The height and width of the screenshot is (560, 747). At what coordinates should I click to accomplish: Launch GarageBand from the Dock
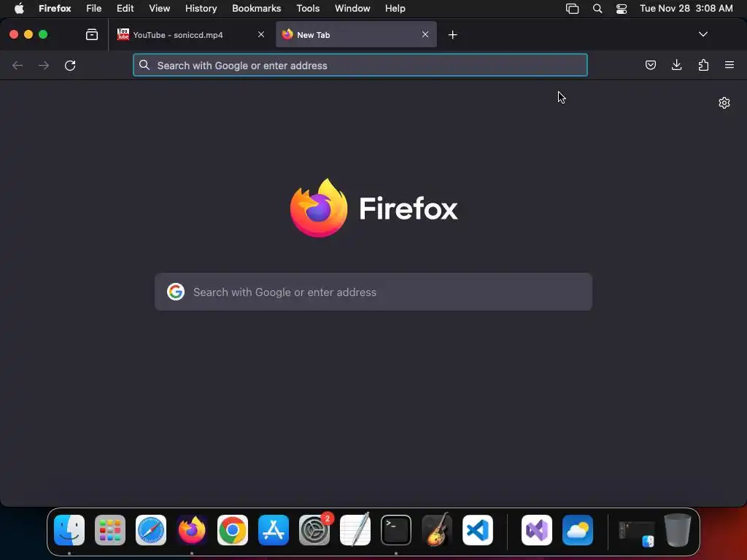[437, 530]
